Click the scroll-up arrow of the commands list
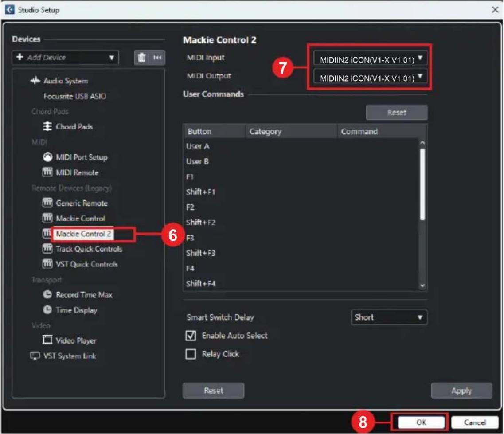Viewport: 504px width, 434px height. (x=422, y=143)
